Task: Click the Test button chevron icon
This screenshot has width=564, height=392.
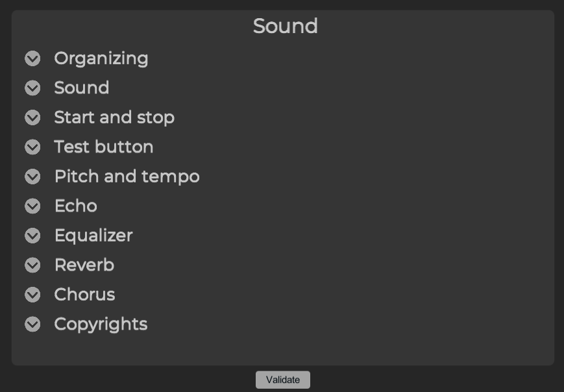Action: point(32,147)
